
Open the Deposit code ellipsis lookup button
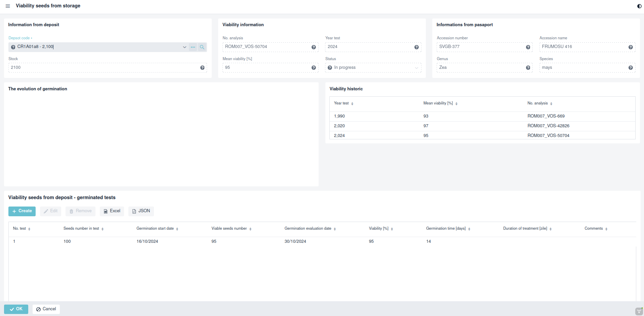coord(193,47)
